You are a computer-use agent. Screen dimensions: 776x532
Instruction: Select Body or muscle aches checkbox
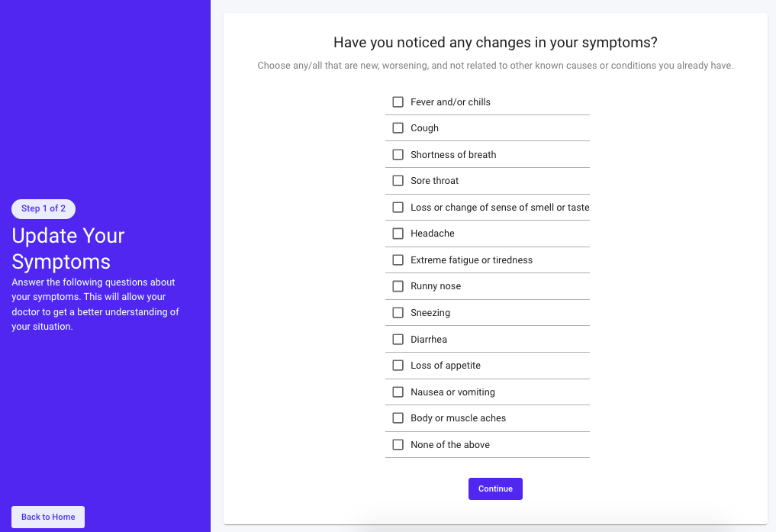click(398, 418)
